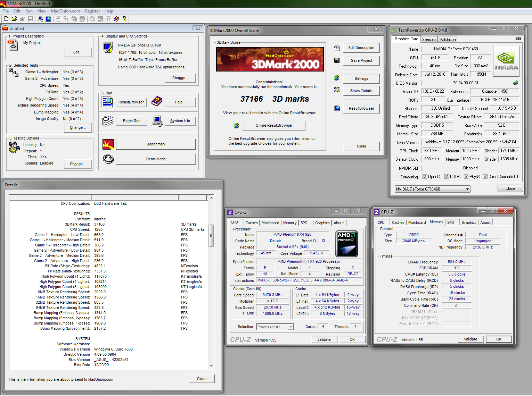This screenshot has height=396, width=532.
Task: Click the globe icon beside Online ResultBrowser
Action: 236,125
